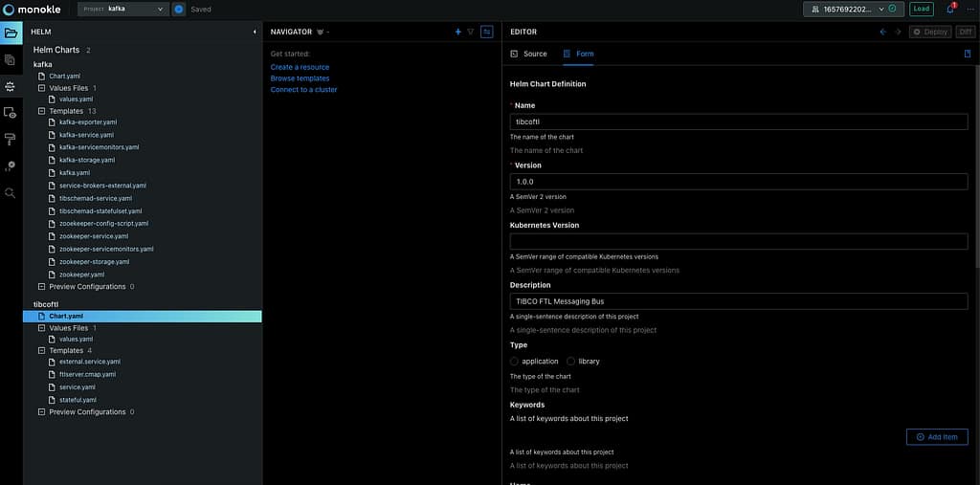Collapse the kafka Templates tree section
This screenshot has width=980, height=485.
(x=41, y=111)
